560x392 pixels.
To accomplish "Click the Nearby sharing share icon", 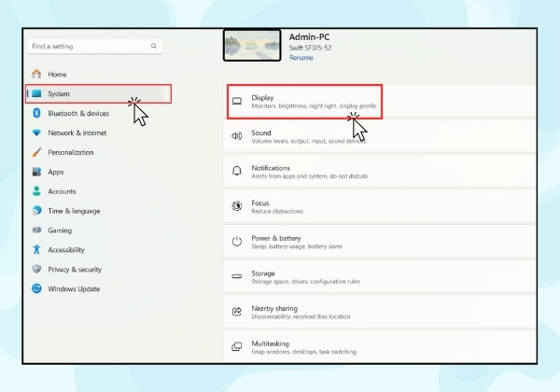I will pyautogui.click(x=237, y=312).
